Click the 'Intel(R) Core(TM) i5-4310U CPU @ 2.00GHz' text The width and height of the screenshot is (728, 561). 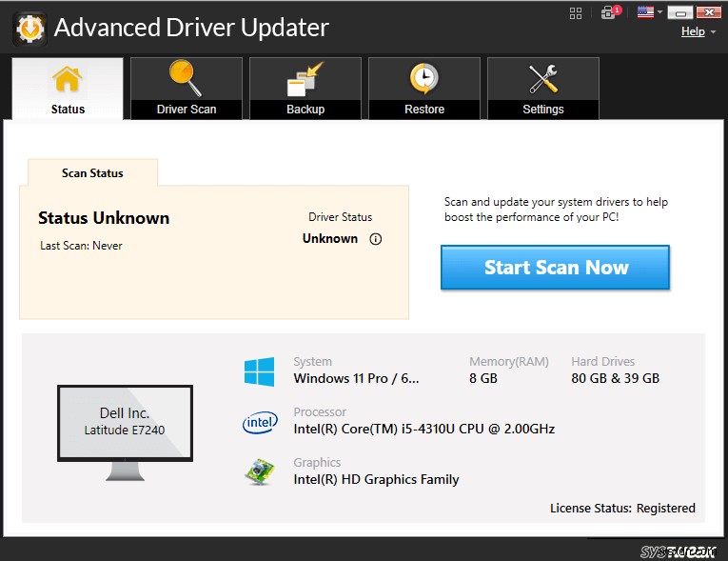[x=423, y=429]
